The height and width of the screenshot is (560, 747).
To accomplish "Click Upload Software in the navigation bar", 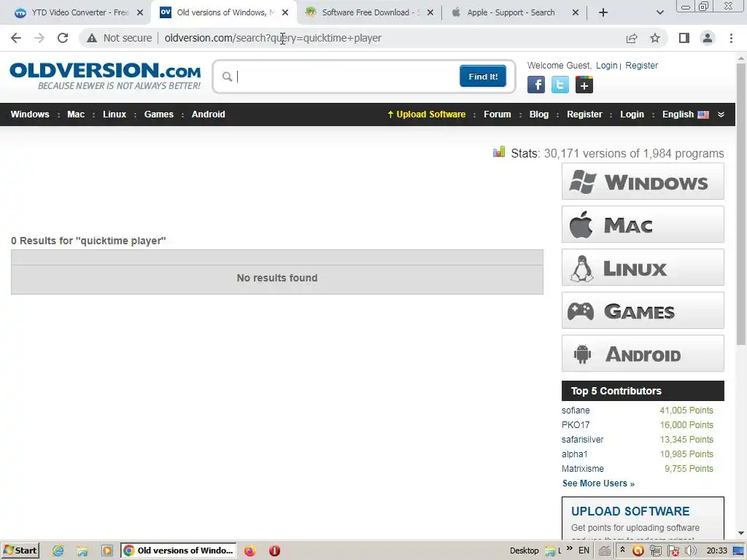I will tap(426, 114).
